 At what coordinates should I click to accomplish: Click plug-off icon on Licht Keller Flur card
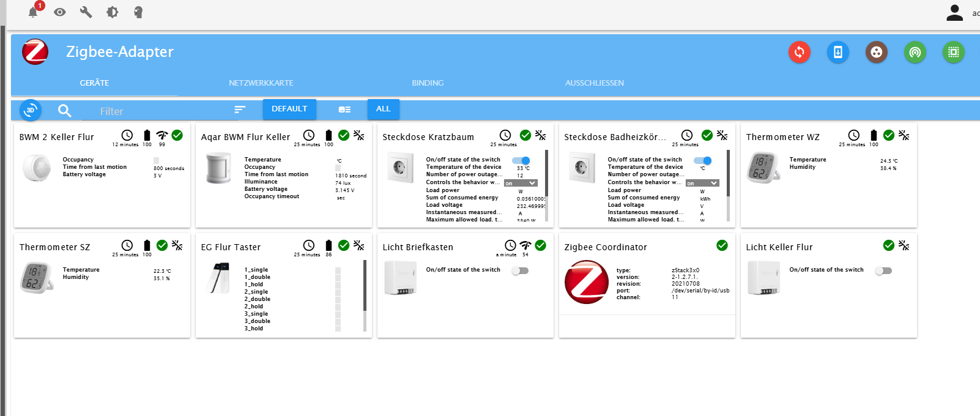click(904, 245)
